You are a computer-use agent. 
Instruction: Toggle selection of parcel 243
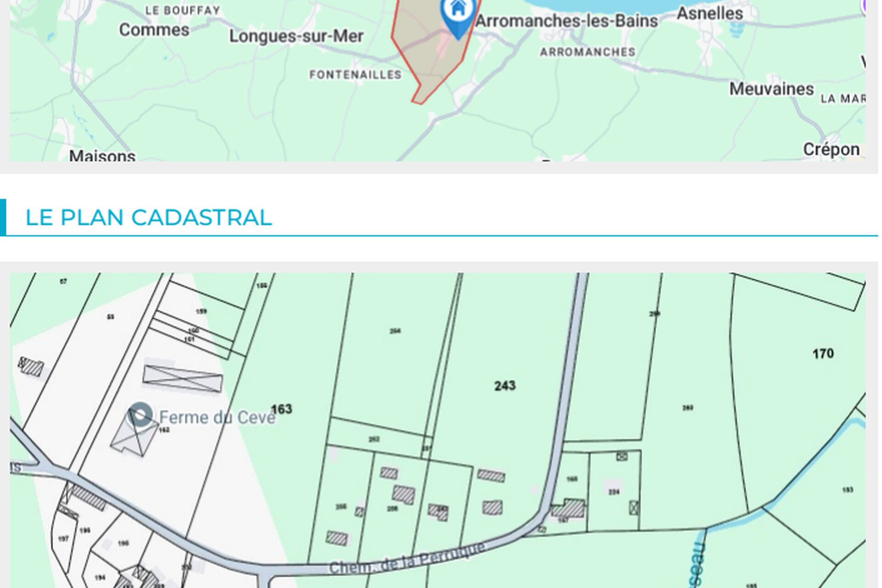pyautogui.click(x=505, y=385)
